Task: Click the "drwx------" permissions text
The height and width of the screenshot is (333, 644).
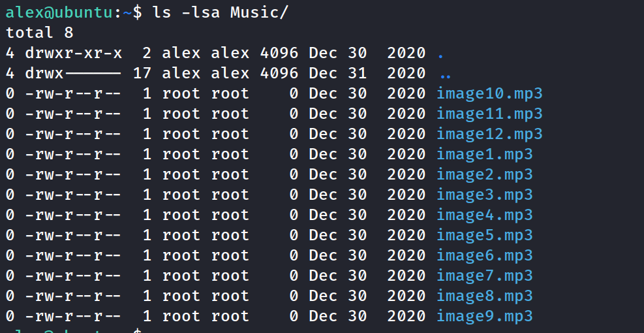Action: click(x=74, y=73)
